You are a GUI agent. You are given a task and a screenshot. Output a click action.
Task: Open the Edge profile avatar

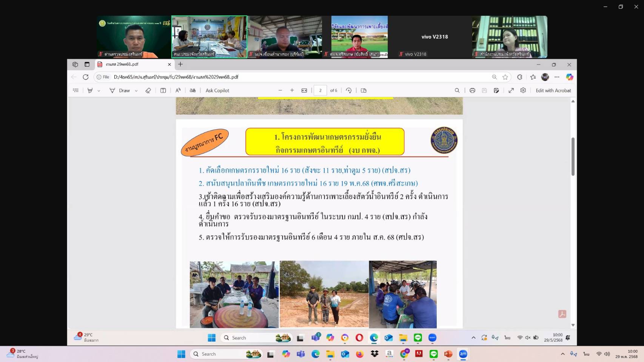pos(545,77)
